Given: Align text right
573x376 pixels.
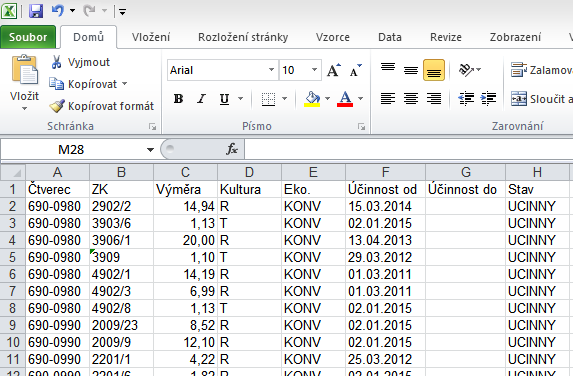Looking at the screenshot, I should (x=434, y=99).
